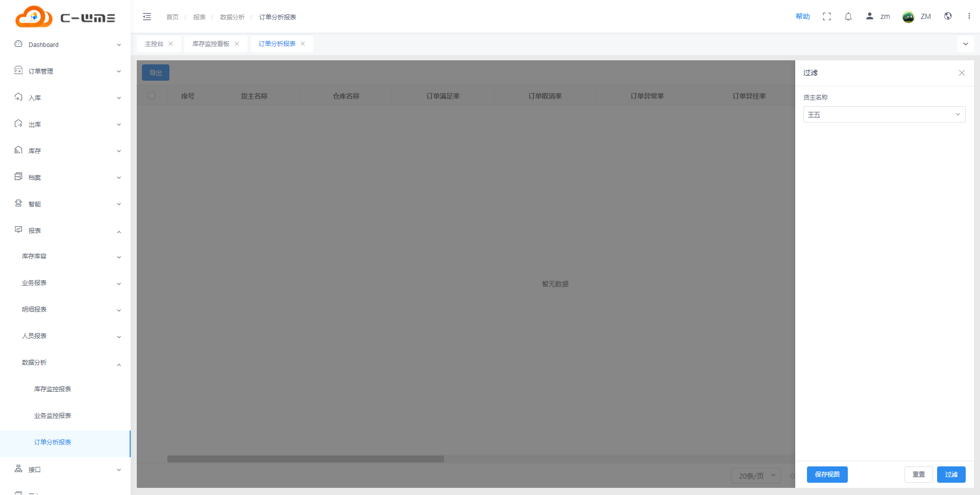Click the 入库 sidebar icon
Screen dimensions: 980x495
[x=18, y=97]
